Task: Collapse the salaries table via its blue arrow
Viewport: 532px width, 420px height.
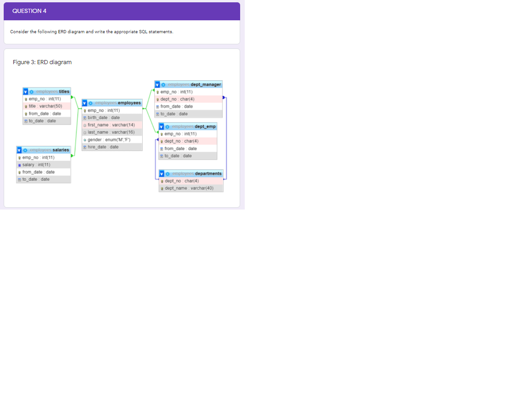Action: coord(19,150)
